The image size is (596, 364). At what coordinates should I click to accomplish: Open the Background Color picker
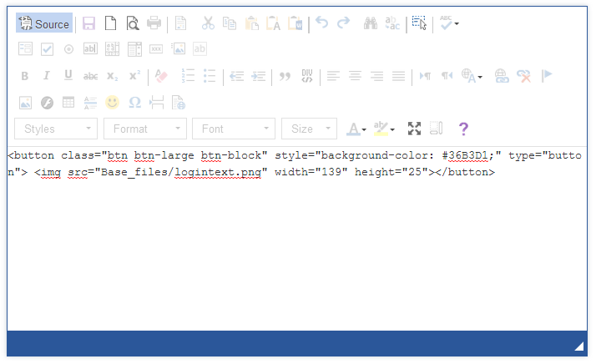[384, 129]
